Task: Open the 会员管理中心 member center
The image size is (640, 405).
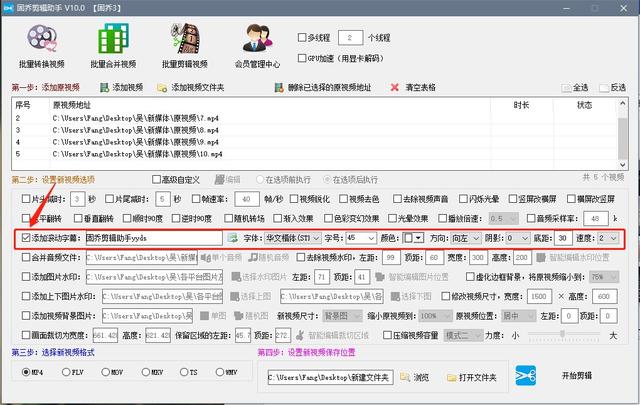Action: pos(256,43)
